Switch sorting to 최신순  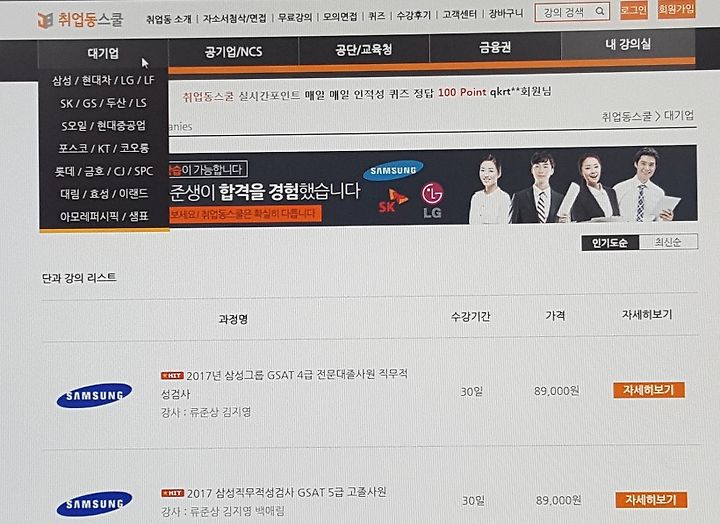[x=668, y=242]
